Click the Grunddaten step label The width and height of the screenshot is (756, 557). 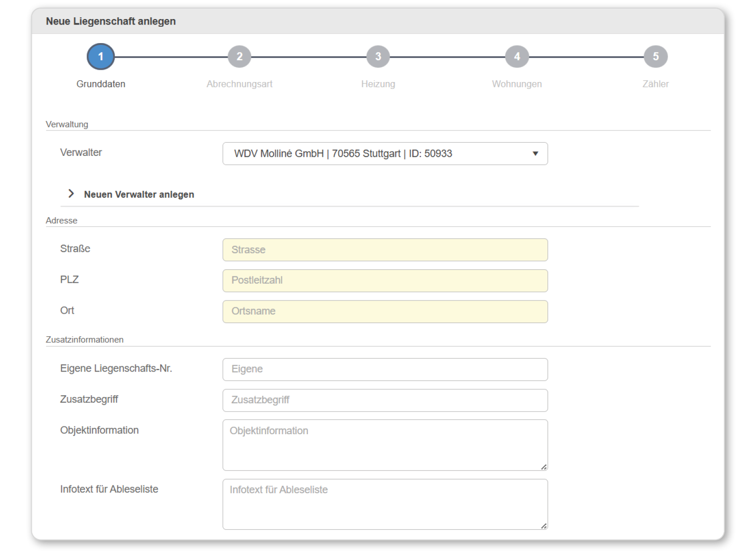(x=101, y=84)
